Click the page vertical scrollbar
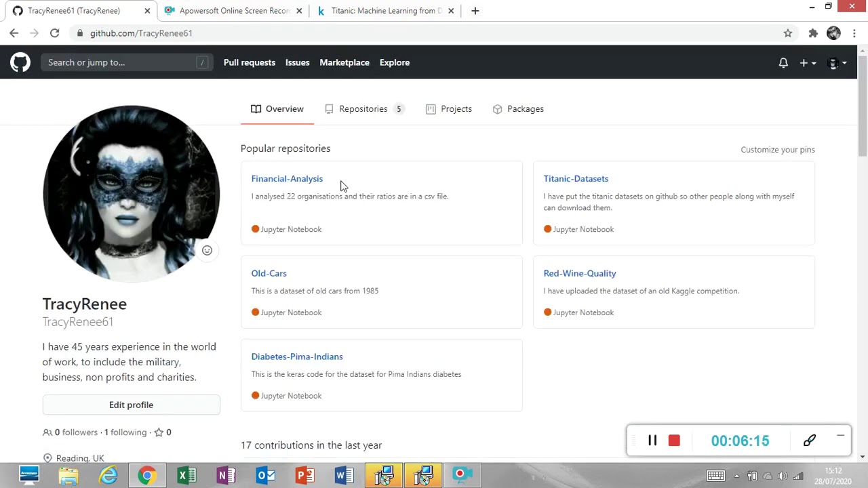The image size is (868, 488). (863, 105)
